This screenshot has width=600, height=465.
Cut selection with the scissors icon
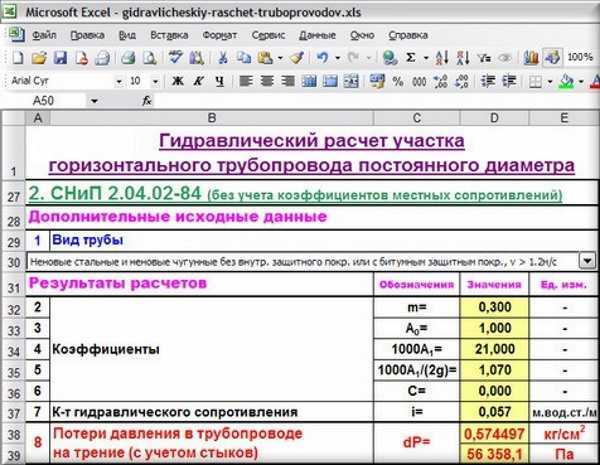click(222, 58)
